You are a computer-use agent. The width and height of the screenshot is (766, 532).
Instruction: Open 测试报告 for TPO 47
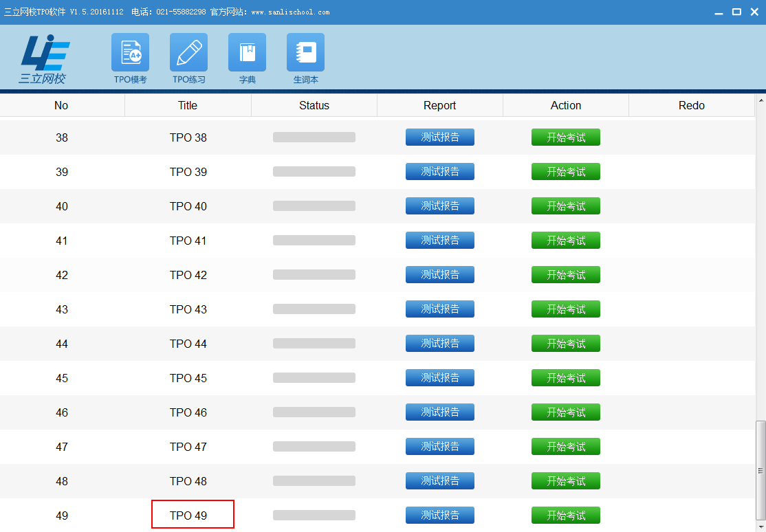439,447
